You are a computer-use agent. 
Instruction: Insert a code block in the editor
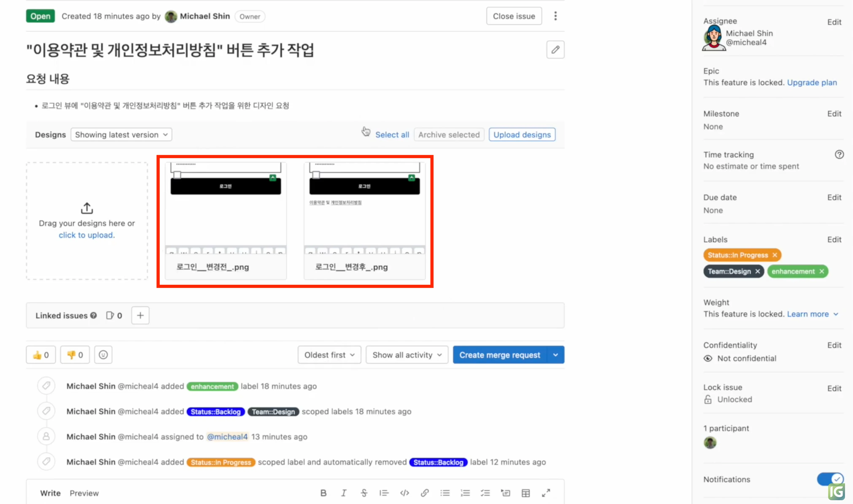pos(404,493)
